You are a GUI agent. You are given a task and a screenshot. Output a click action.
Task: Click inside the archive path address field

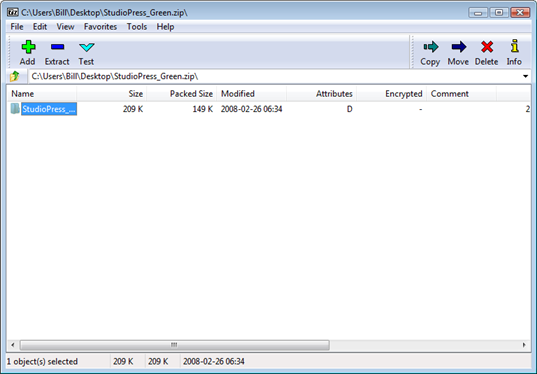coord(274,76)
